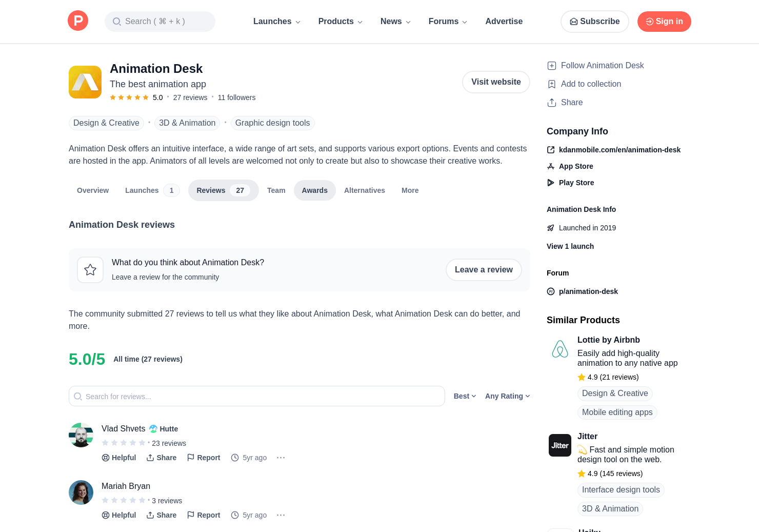Click the Visit website button

tap(496, 82)
